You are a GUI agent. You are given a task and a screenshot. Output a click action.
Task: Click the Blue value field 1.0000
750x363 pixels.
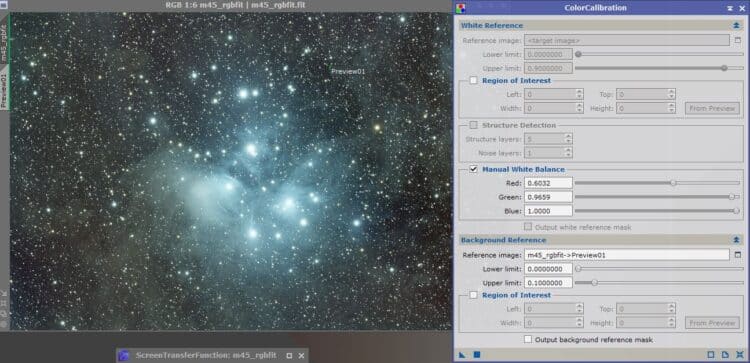[548, 210]
